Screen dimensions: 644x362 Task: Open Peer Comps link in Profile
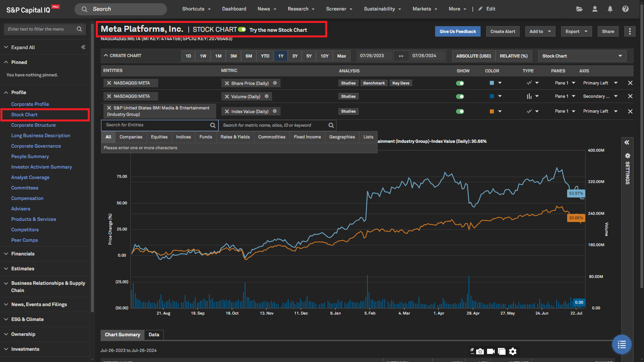[25, 240]
